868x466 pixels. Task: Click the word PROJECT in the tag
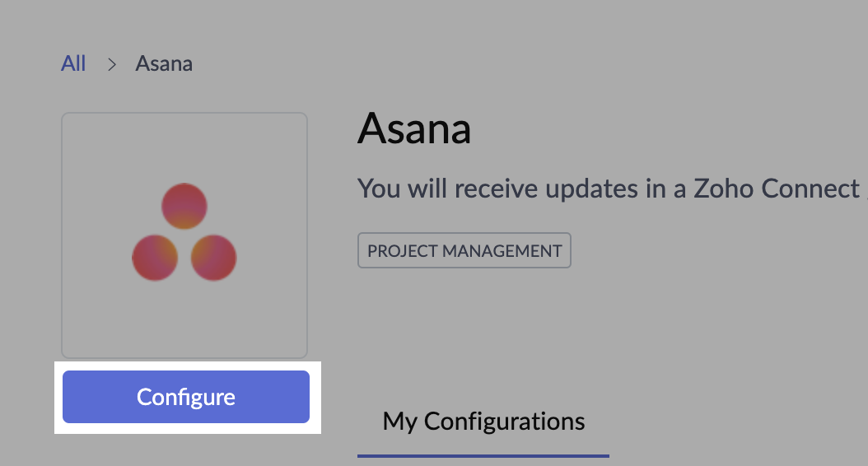pyautogui.click(x=401, y=251)
